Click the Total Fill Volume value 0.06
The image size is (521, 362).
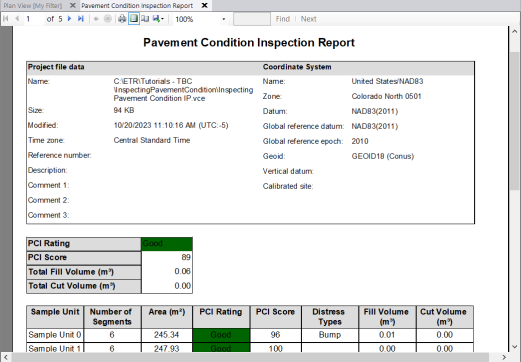tap(182, 271)
